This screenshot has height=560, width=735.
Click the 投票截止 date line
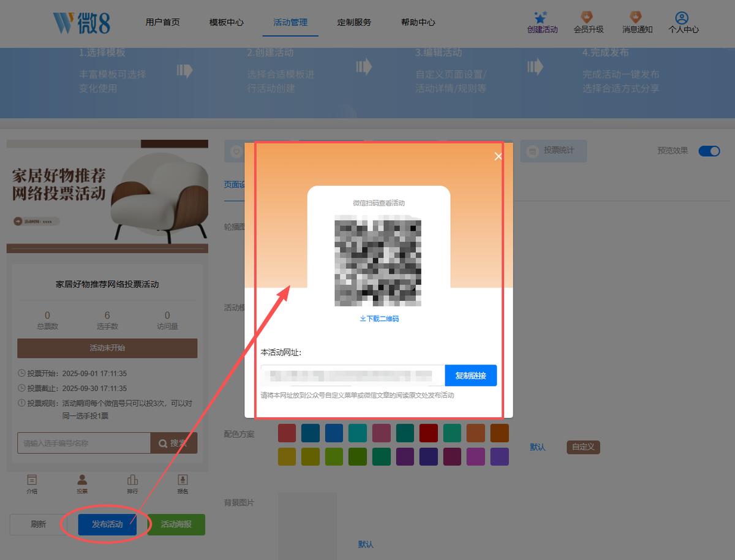[72, 388]
